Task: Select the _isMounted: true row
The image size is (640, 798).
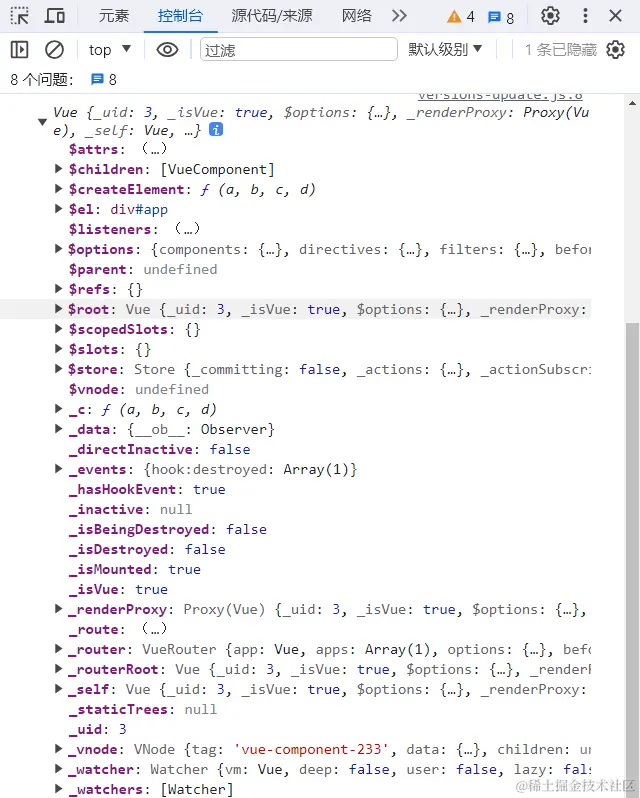Action: pyautogui.click(x=135, y=569)
